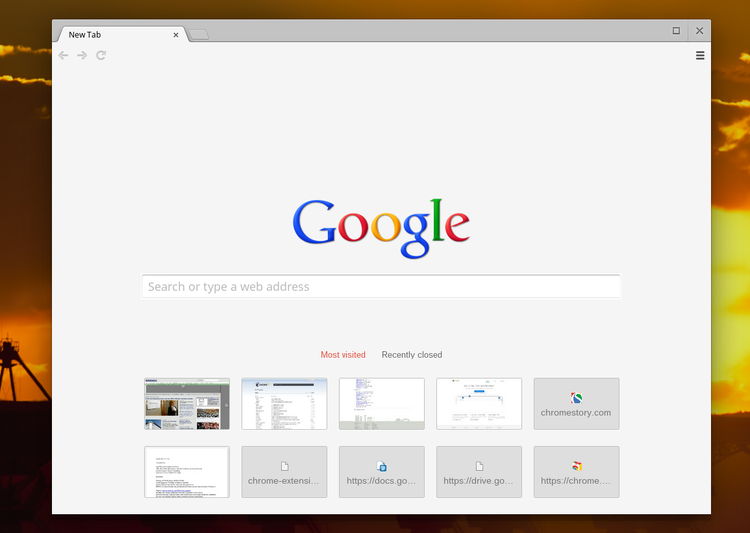The image size is (750, 533).
Task: Open a new tab with the new-tab button
Action: pyautogui.click(x=199, y=35)
